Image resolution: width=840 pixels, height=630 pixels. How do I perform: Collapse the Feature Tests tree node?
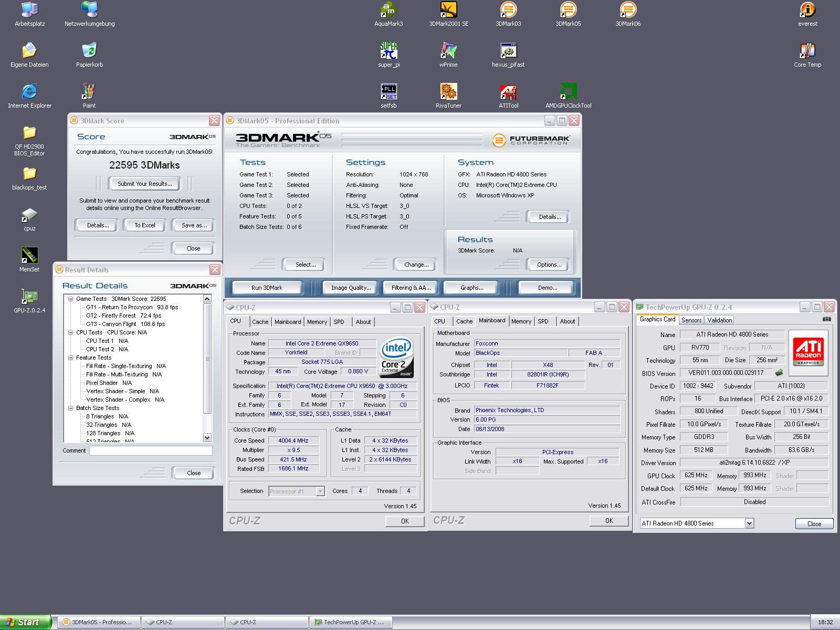[x=71, y=358]
